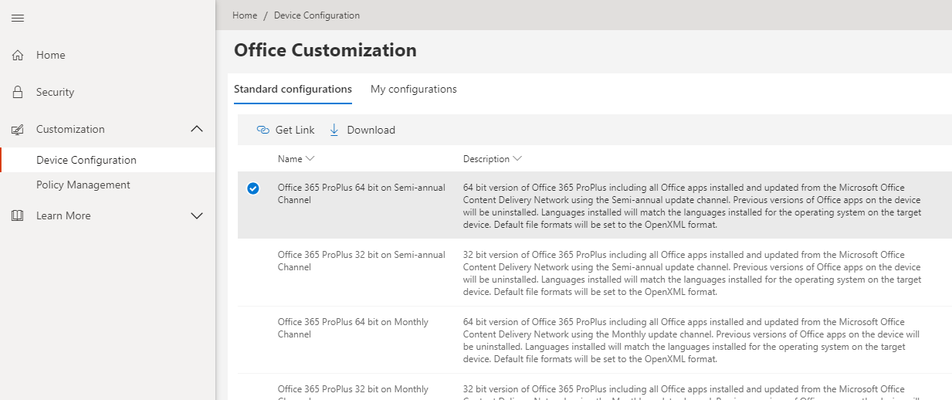Viewport: 952px width, 400px height.
Task: Select Office 365 ProPlus 32 bit Semi-annual row
Action: (x=594, y=273)
